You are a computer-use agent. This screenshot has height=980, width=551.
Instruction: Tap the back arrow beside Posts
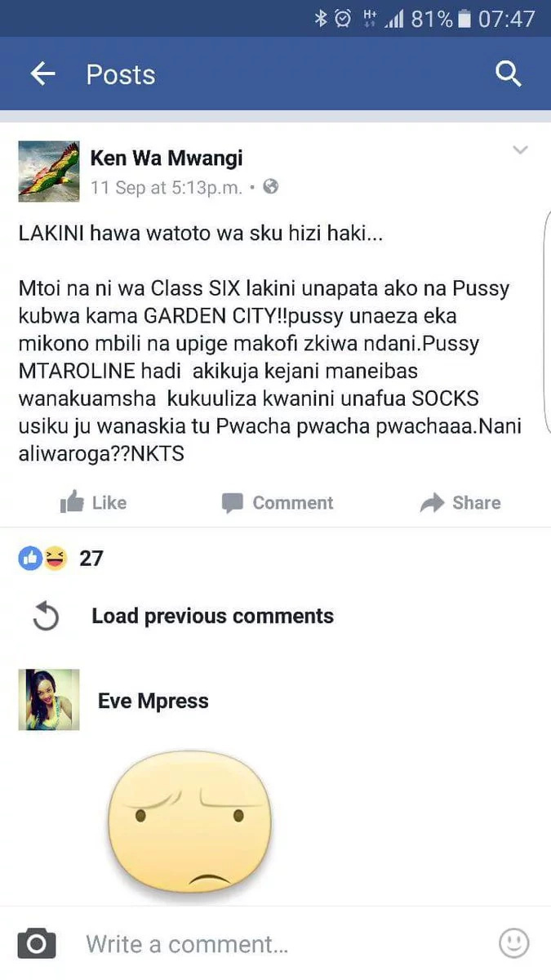coord(42,74)
